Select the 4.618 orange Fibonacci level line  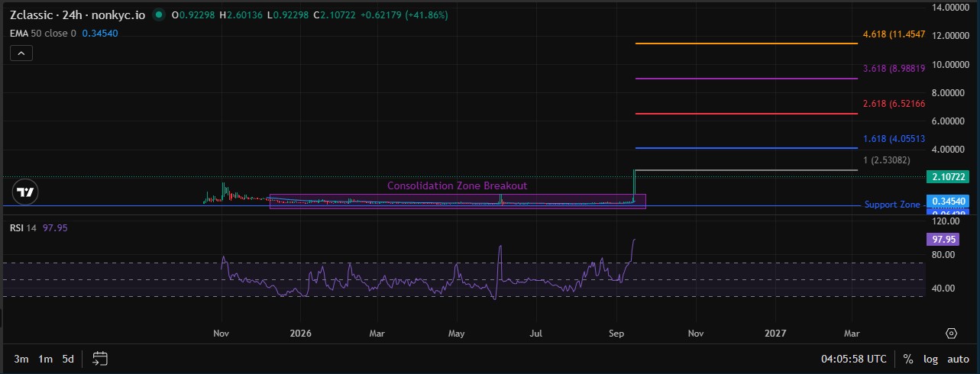(x=746, y=44)
